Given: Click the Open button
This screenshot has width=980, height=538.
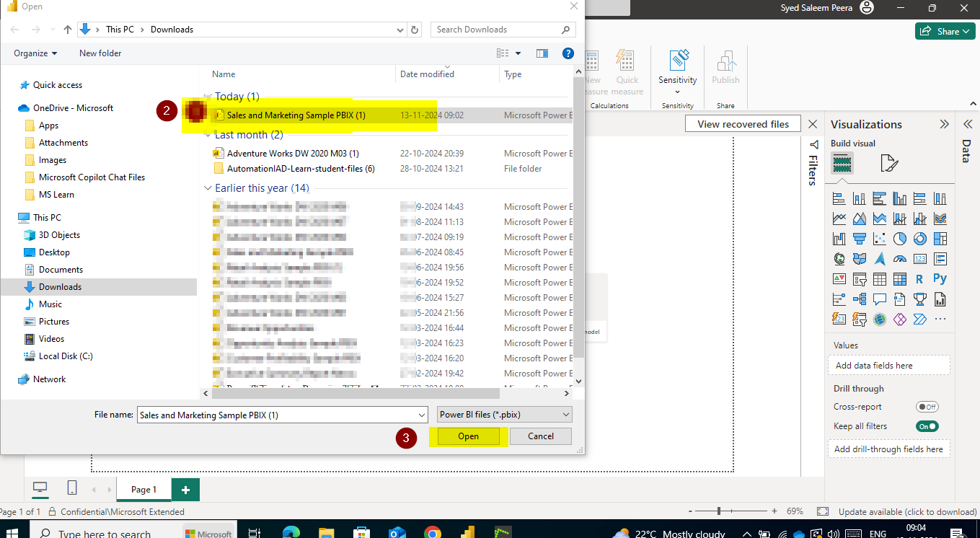Looking at the screenshot, I should (x=468, y=436).
